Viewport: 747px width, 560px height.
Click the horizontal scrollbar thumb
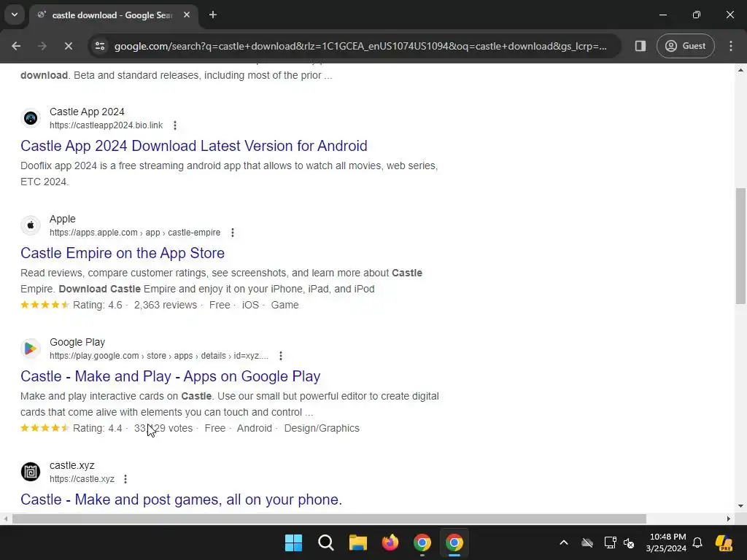coord(329,518)
